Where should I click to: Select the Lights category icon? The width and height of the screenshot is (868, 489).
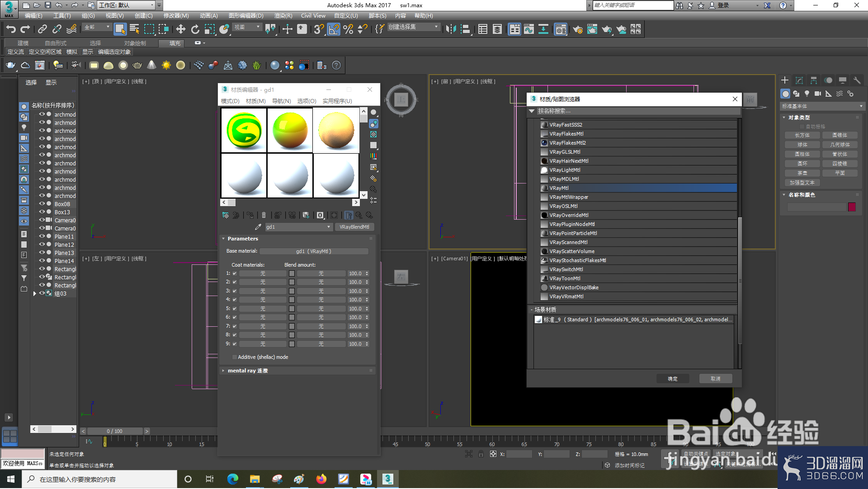[x=807, y=94]
